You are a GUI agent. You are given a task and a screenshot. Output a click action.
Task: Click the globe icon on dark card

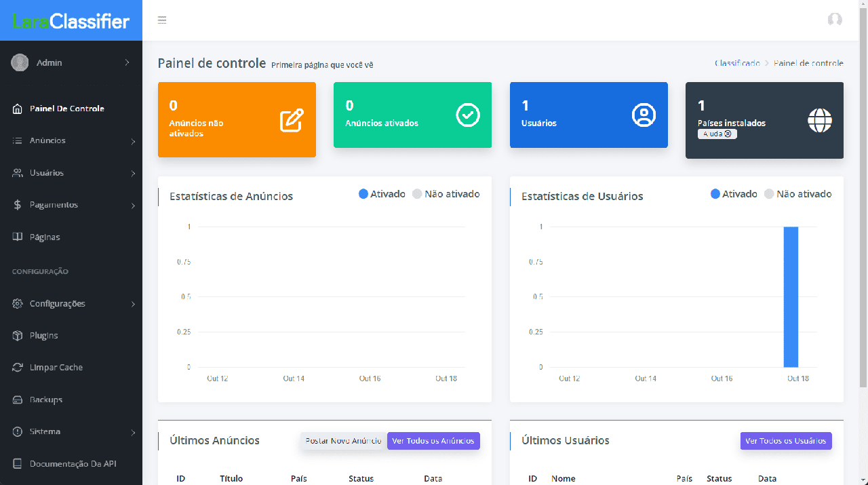coord(820,121)
